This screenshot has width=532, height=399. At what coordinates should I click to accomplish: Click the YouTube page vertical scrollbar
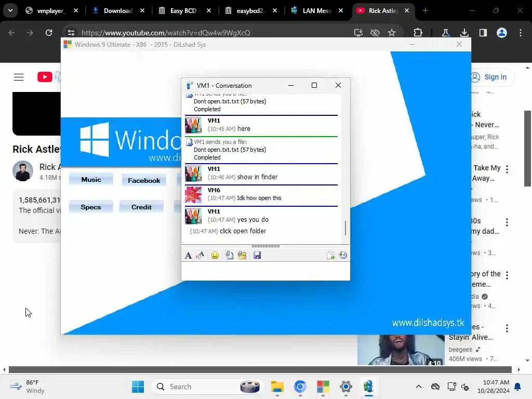(x=527, y=148)
